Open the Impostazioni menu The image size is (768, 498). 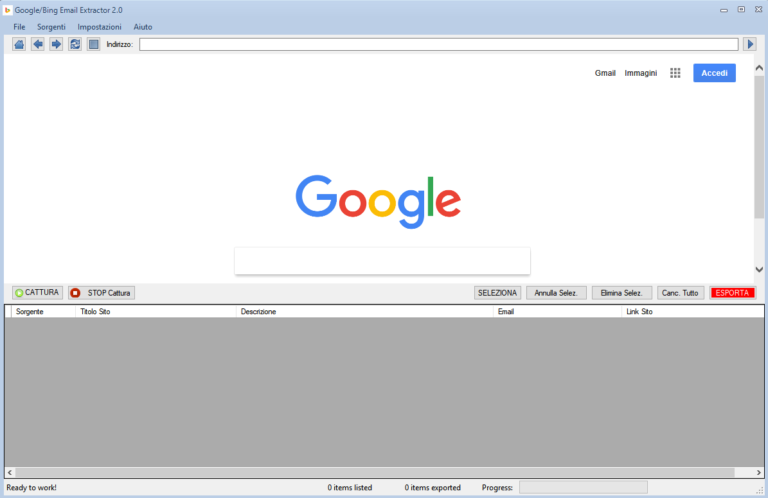(99, 26)
